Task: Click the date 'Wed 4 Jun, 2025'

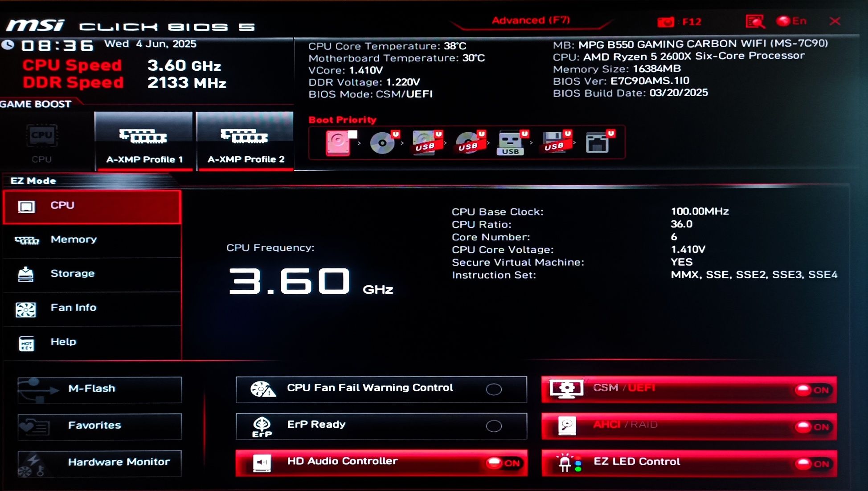Action: (x=150, y=44)
